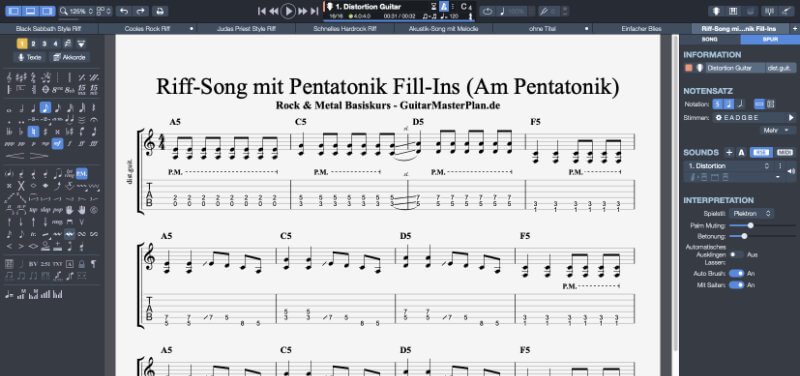Screen dimensions: 800x376
Task: Toggle Automatisches Ausklingen Lassen switch
Action: [736, 254]
